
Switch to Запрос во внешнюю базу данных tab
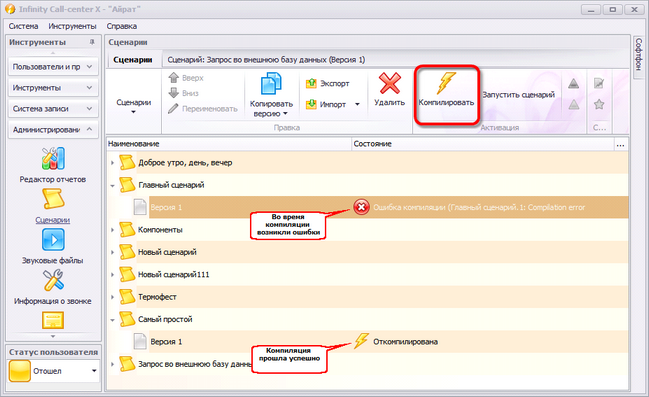click(266, 60)
